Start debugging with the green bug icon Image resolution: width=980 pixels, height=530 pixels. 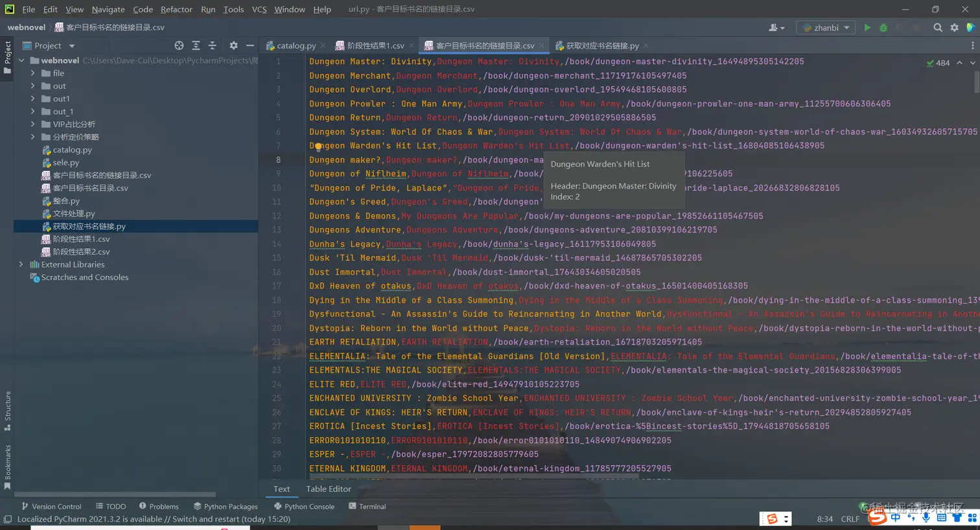[883, 28]
